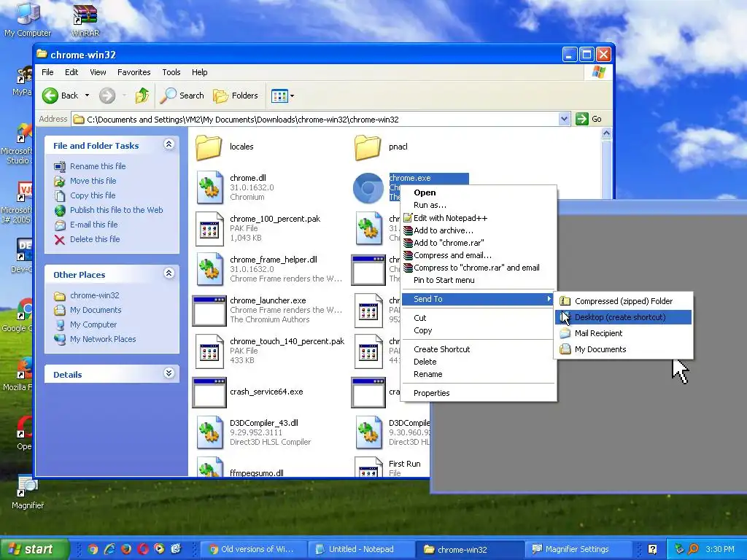Open My Documents in Other Places
747x560 pixels.
pos(96,310)
